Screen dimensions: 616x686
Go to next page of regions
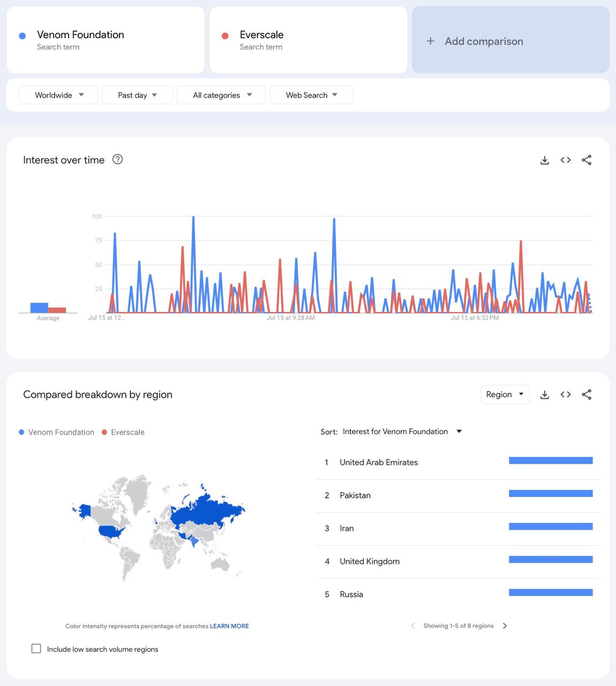tap(505, 626)
